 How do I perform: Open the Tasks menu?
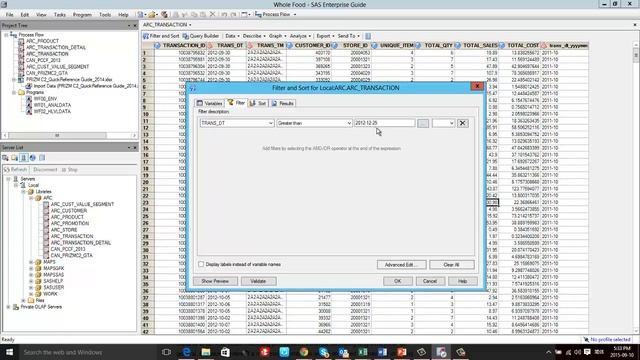click(60, 14)
